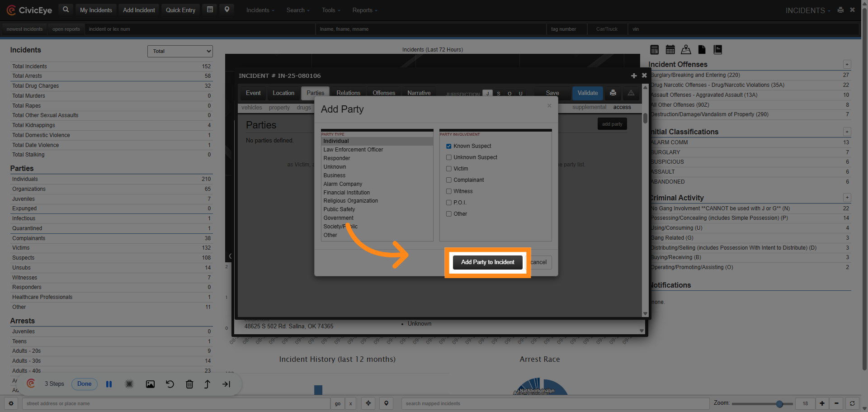868x412 pixels.
Task: Zoom in with the plus button
Action: (822, 403)
